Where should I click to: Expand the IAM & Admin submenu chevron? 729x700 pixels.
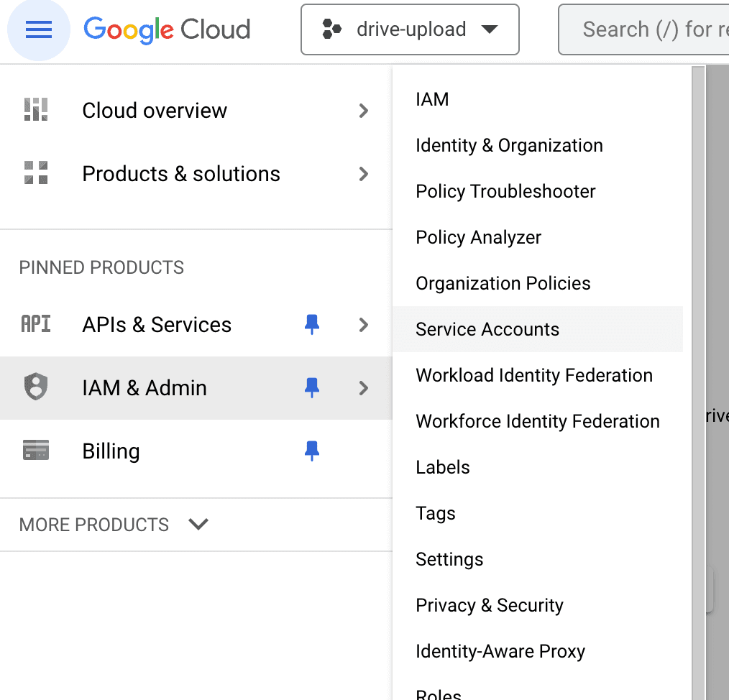(364, 387)
